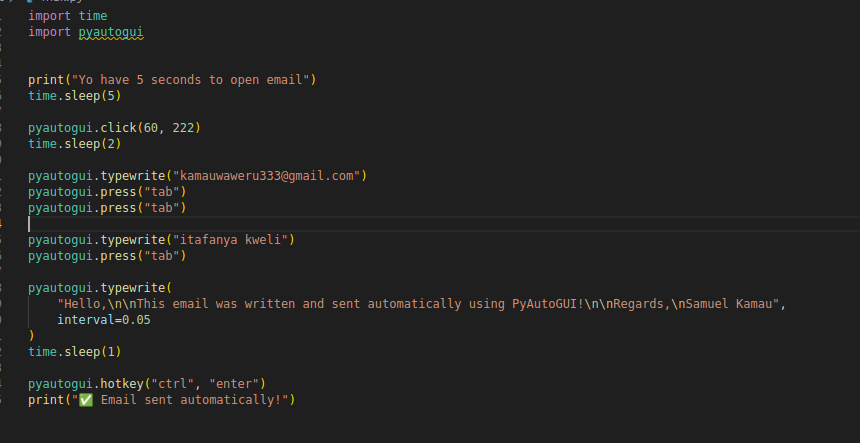Click the "enter" string in the hotkey call
The width and height of the screenshot is (860, 443).
[x=234, y=384]
